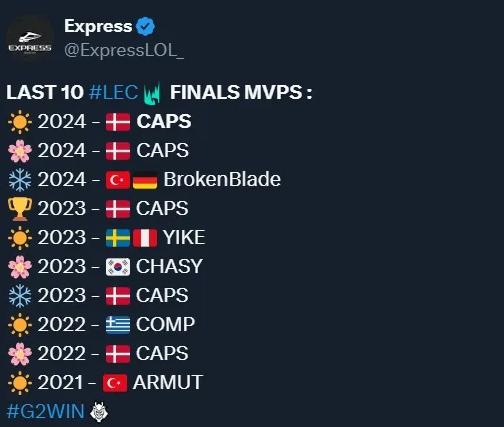Open the #LEC hashtag
504x427 pixels.
113,92
